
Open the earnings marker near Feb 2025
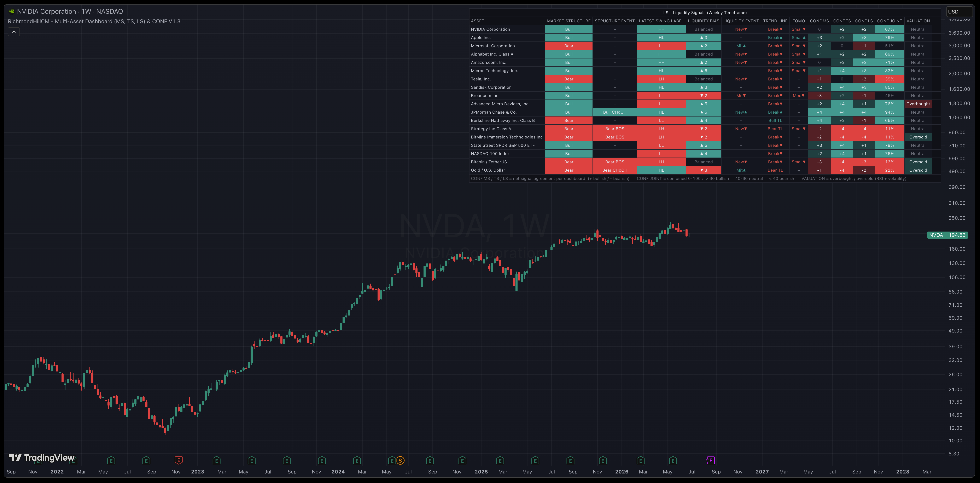point(500,460)
